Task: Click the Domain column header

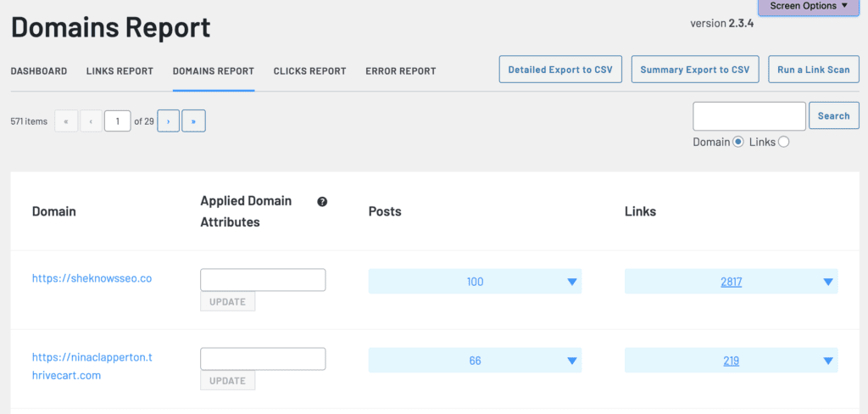Action: tap(54, 211)
